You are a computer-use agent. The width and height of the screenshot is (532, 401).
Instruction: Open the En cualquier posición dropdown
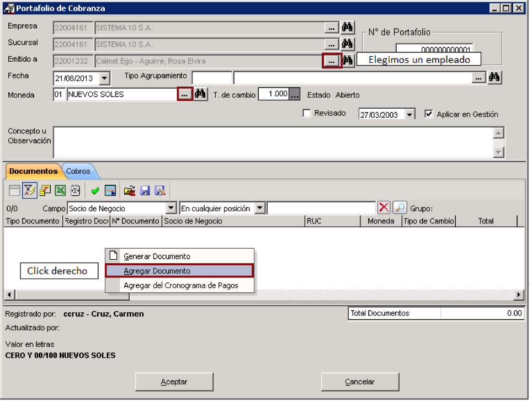260,207
